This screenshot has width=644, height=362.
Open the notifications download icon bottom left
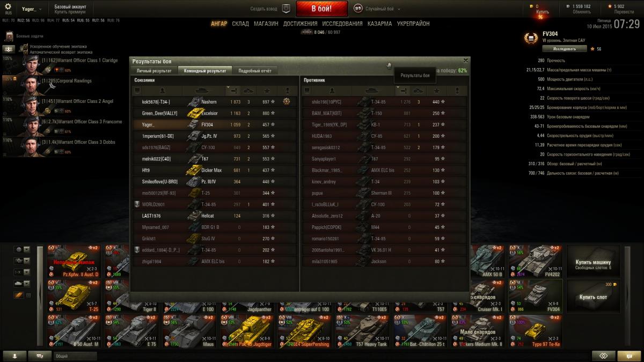14,356
